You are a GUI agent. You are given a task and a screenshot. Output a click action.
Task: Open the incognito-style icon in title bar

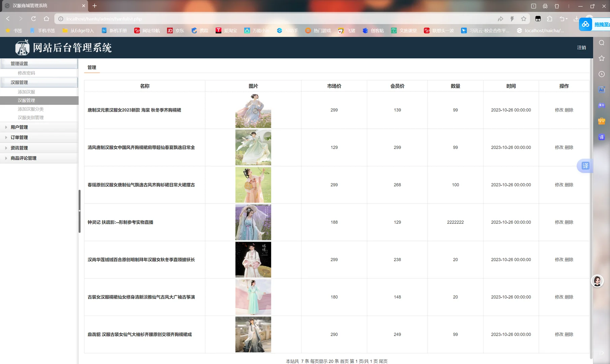[x=545, y=6]
